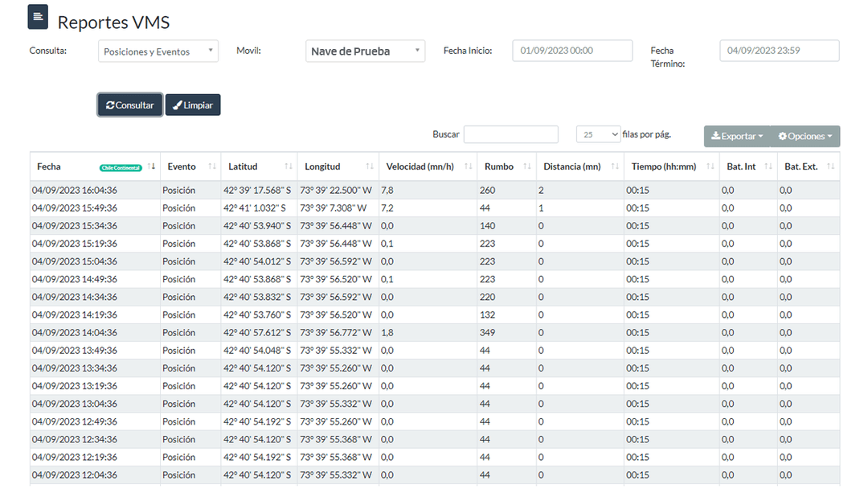Click the refresh icon inside the Consultar button
This screenshot has height=489, width=868.
(x=108, y=105)
